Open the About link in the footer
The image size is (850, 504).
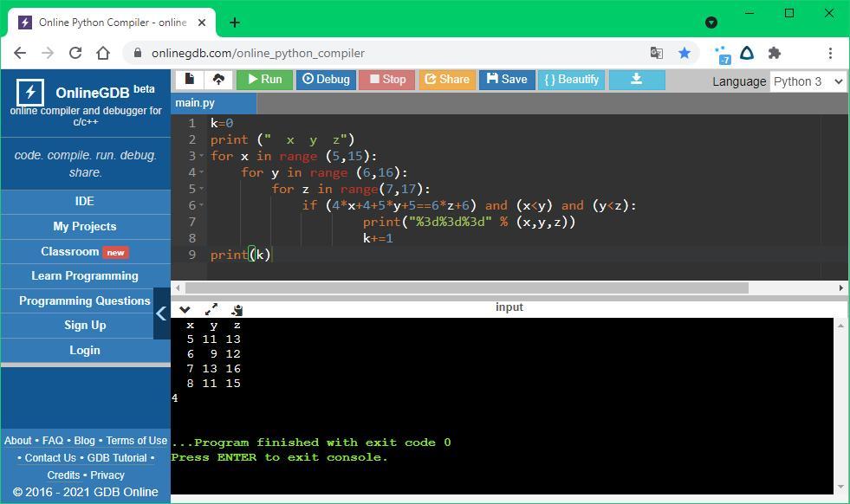click(18, 441)
